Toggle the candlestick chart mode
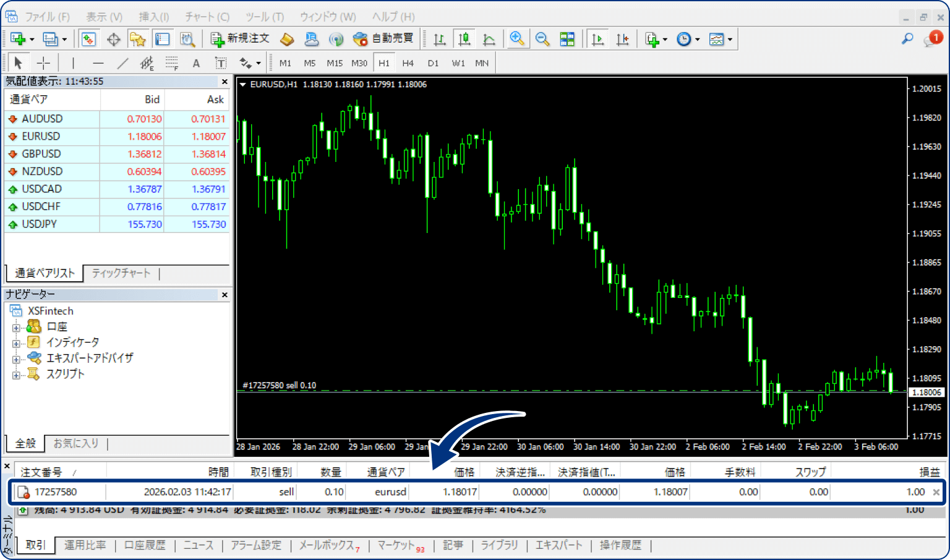Image resolution: width=950 pixels, height=560 pixels. pos(464,40)
